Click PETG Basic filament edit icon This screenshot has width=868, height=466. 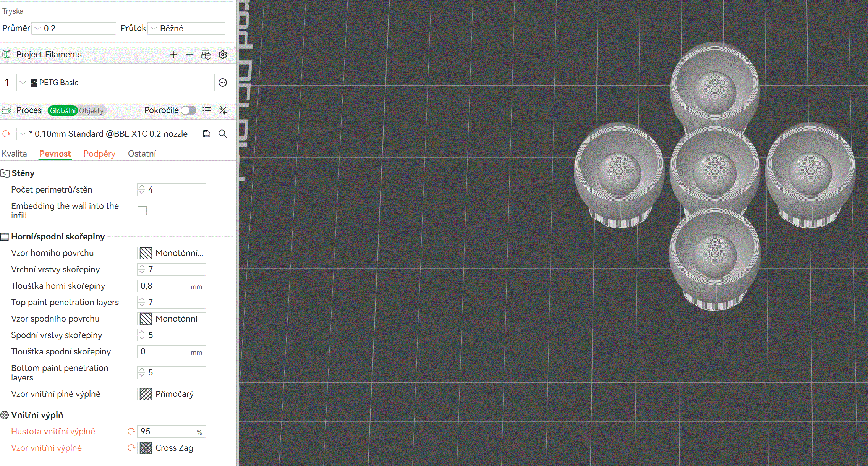pos(223,83)
